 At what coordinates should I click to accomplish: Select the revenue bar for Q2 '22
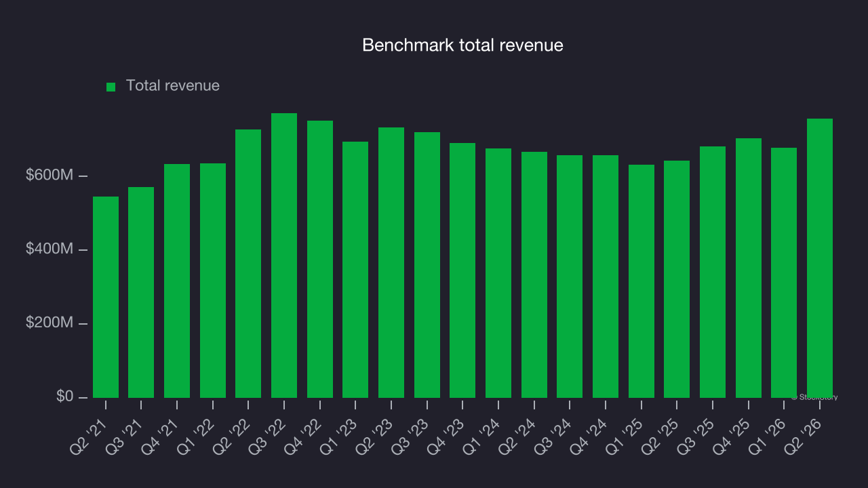coord(248,264)
